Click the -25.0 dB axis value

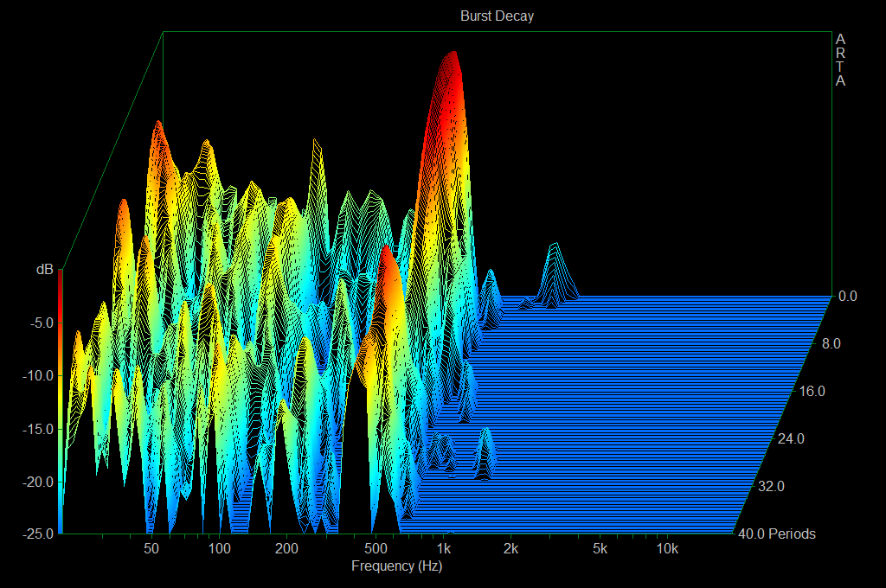(38, 534)
